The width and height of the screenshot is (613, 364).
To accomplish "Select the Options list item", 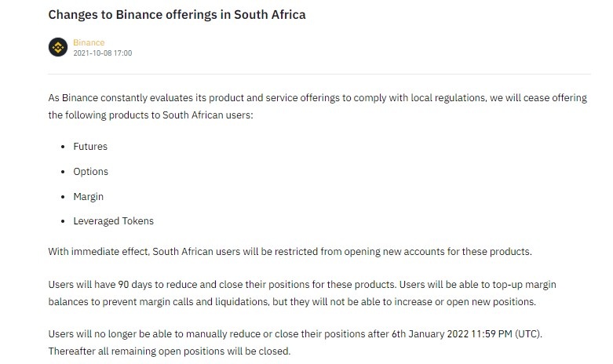I will (90, 172).
